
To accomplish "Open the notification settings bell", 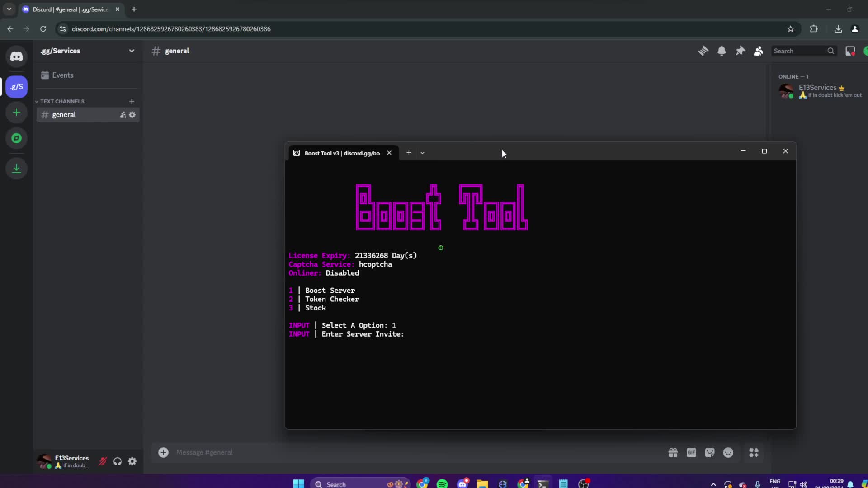I will pyautogui.click(x=722, y=51).
